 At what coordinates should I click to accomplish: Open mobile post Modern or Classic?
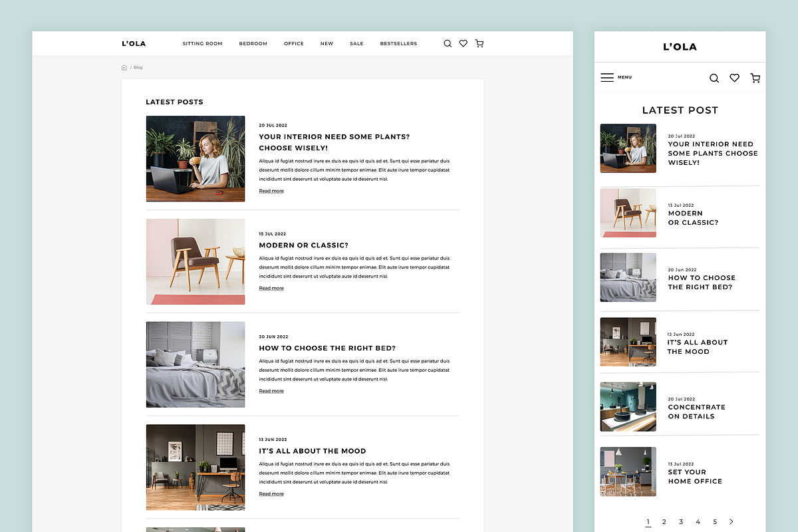(693, 218)
